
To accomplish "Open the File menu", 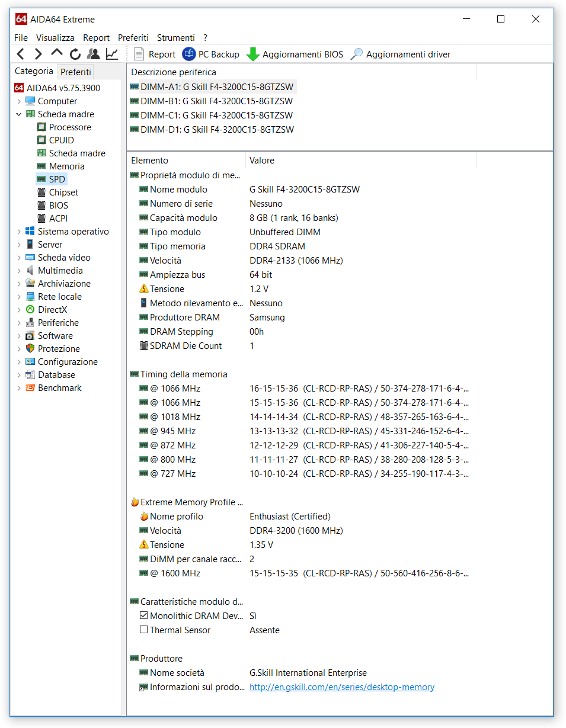I will (x=21, y=37).
